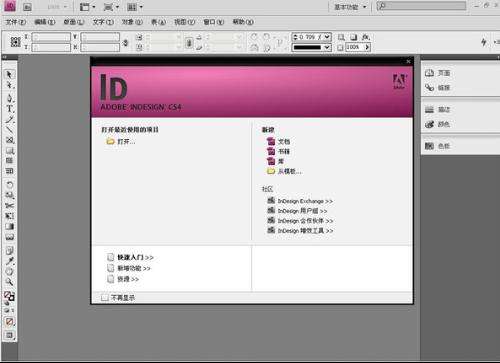500x363 pixels.
Task: Select the Gradient Feather tool
Action: pyautogui.click(x=9, y=237)
